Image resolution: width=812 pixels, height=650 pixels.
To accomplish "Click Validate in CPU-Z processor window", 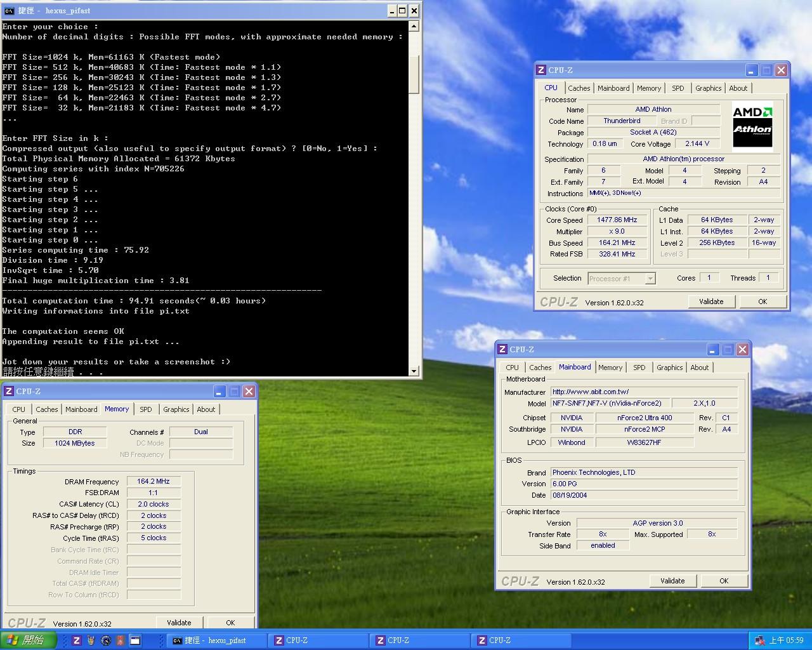I will click(711, 302).
